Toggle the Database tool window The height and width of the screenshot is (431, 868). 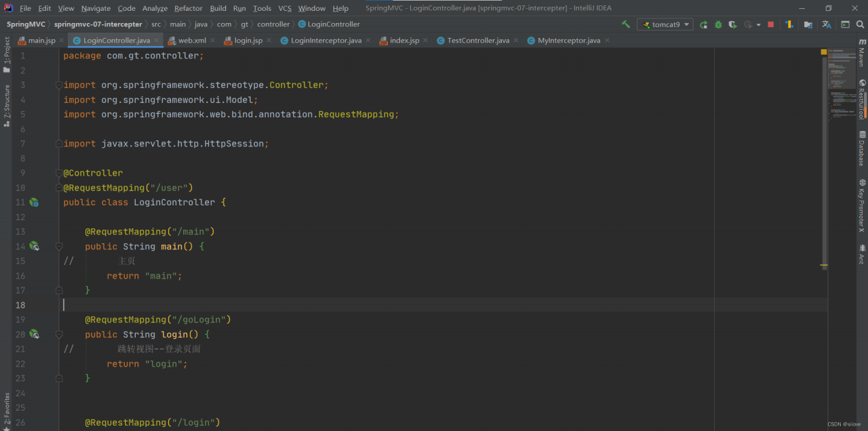click(862, 148)
